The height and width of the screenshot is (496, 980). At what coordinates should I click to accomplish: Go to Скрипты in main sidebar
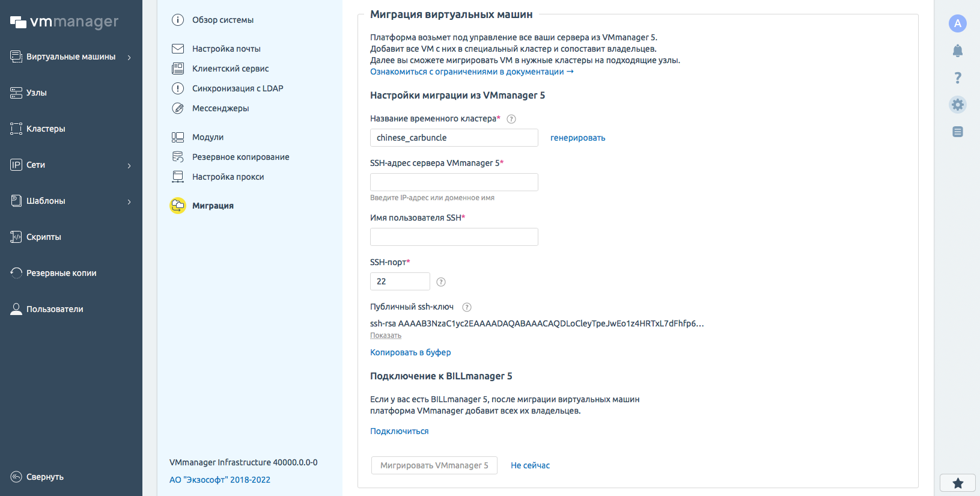pyautogui.click(x=44, y=237)
